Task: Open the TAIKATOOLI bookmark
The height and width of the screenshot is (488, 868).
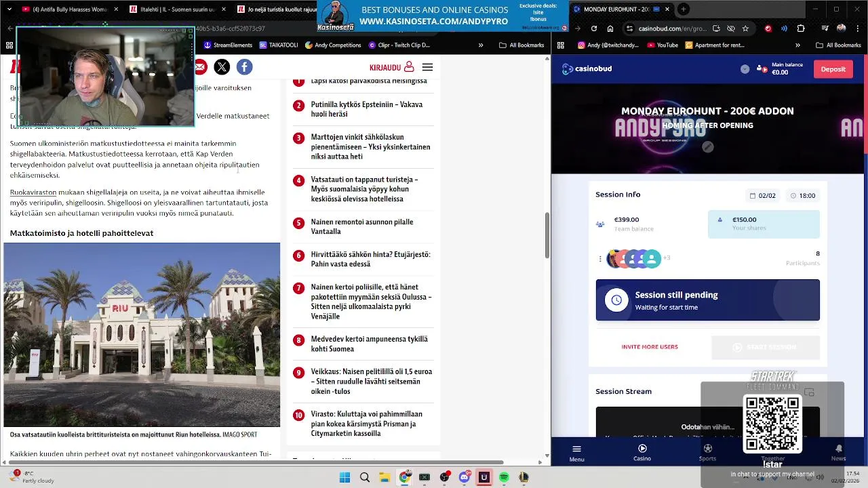Action: pyautogui.click(x=279, y=45)
